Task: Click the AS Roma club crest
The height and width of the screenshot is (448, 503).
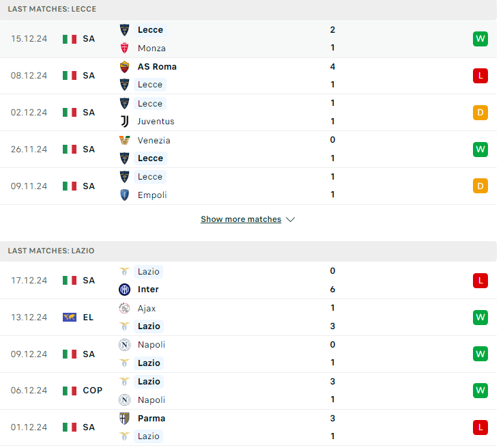Action: tap(126, 68)
